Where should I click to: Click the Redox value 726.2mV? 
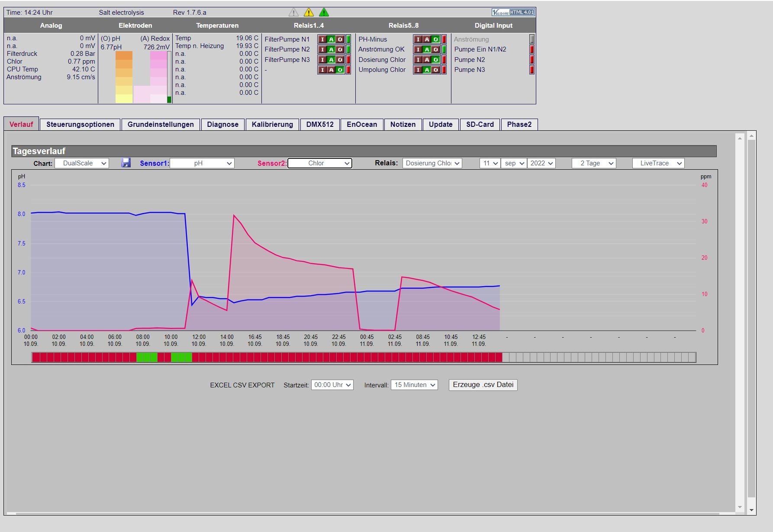(157, 47)
